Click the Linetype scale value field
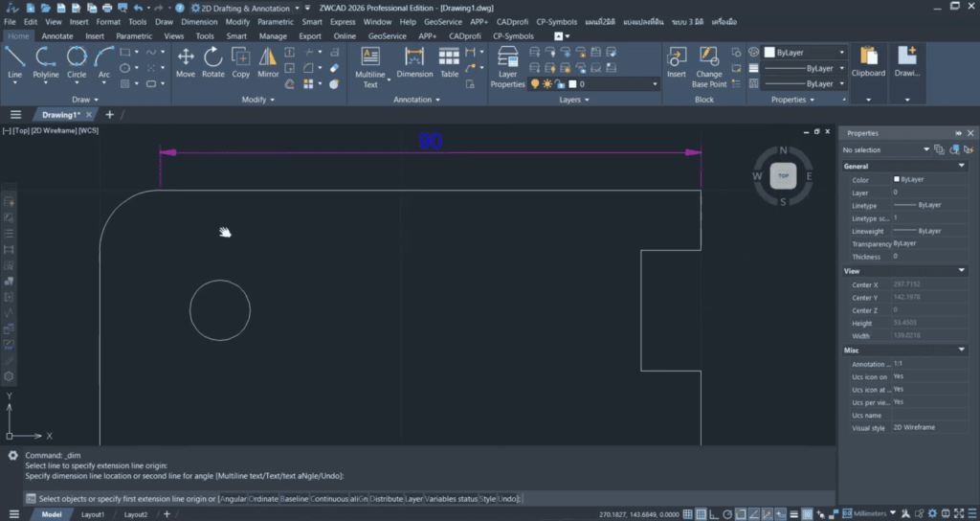 pos(932,218)
